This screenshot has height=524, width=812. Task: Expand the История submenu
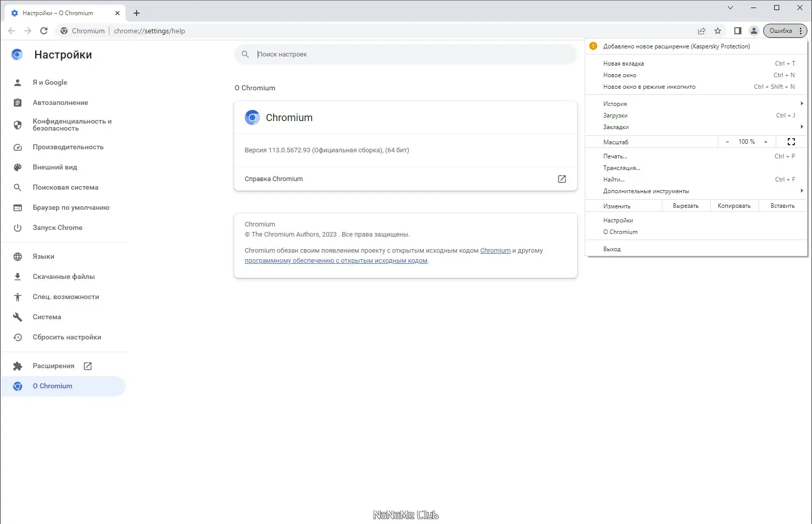click(x=696, y=104)
